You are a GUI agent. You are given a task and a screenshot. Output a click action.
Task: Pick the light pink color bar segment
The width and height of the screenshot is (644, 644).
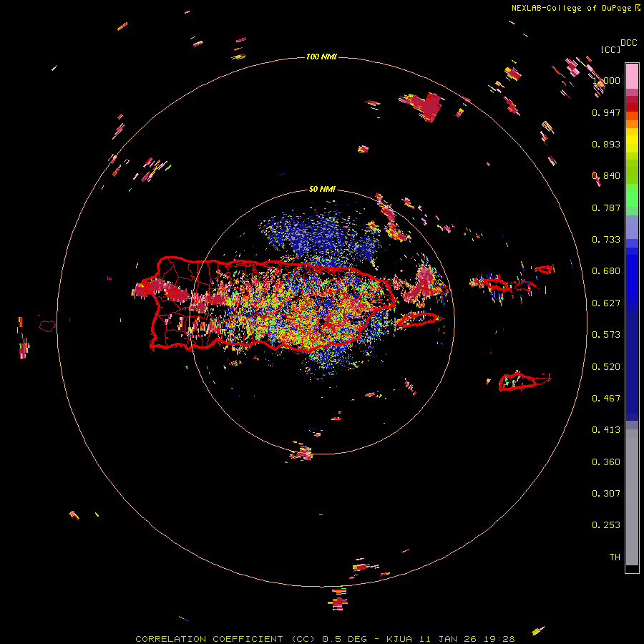(x=632, y=77)
